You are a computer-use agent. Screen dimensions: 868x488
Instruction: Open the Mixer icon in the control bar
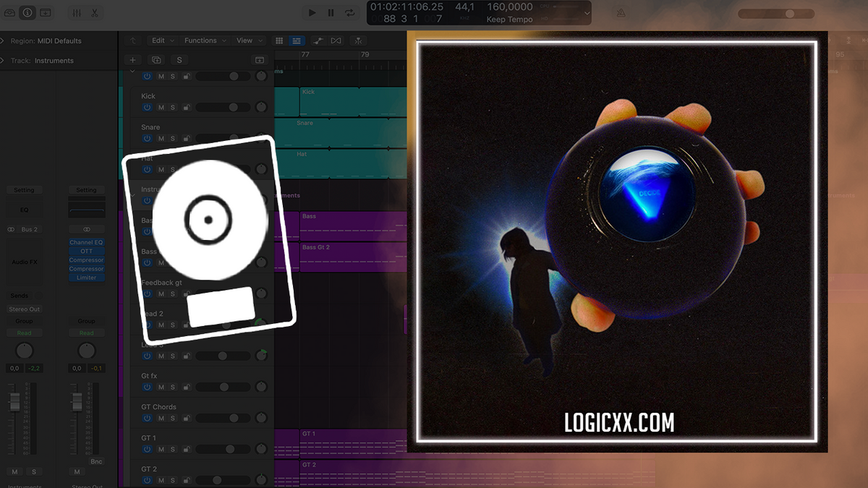(x=75, y=12)
